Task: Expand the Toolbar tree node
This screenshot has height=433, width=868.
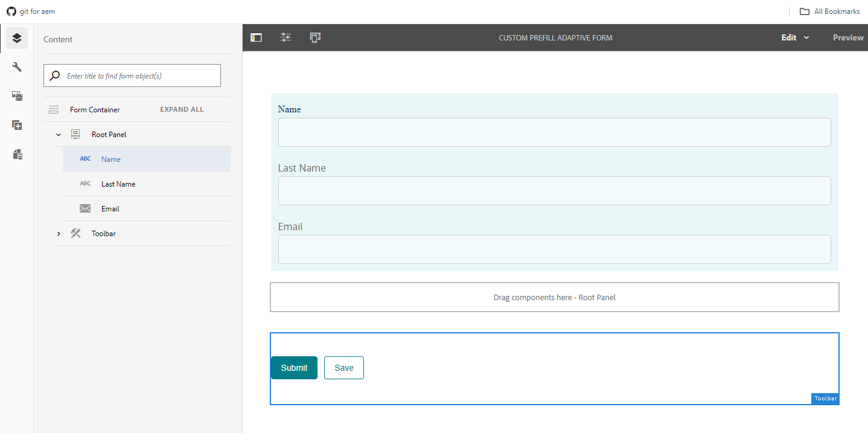Action: (x=59, y=234)
